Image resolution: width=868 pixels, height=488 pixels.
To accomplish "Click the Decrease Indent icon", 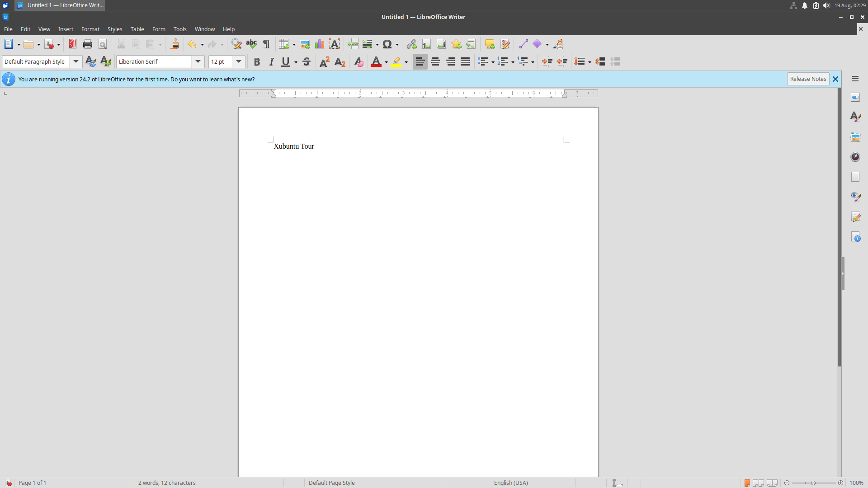I will pyautogui.click(x=562, y=62).
